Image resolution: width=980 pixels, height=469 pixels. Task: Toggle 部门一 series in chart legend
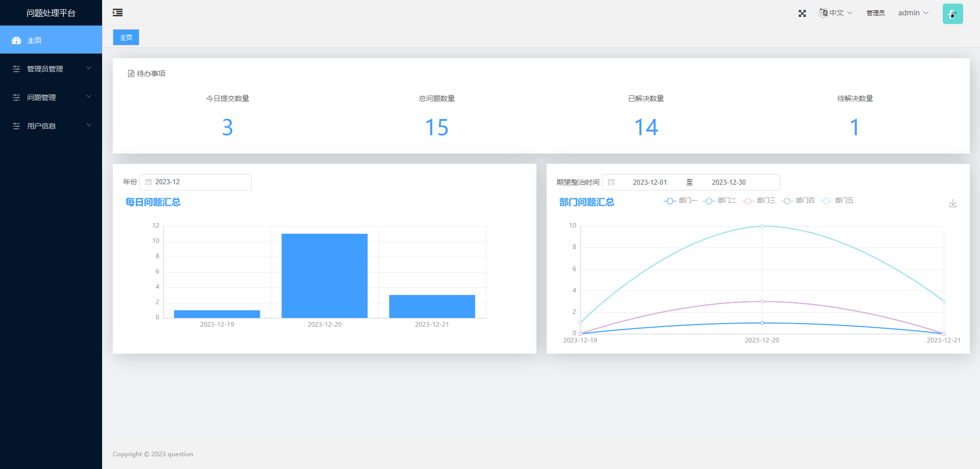[x=680, y=201]
